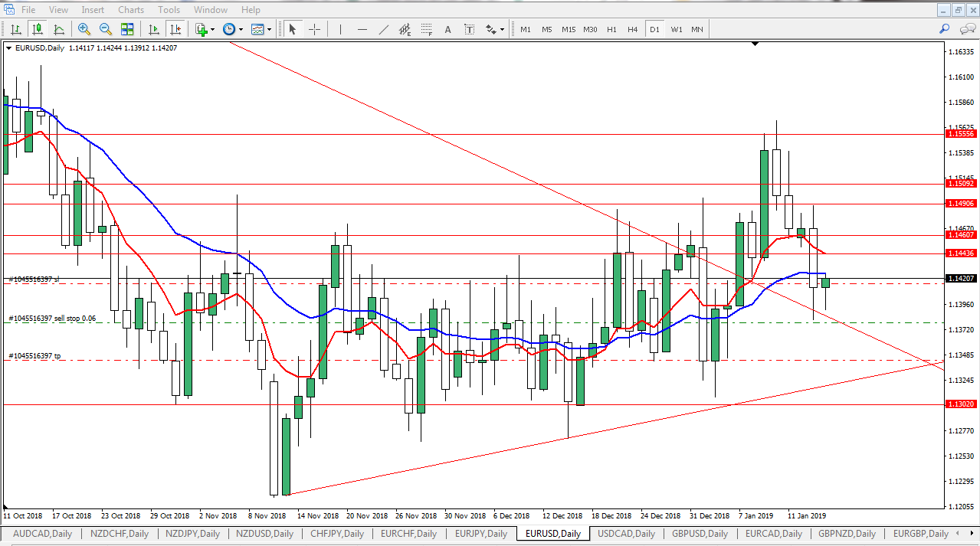Open the Window menu
This screenshot has width=980, height=546.
(x=211, y=10)
